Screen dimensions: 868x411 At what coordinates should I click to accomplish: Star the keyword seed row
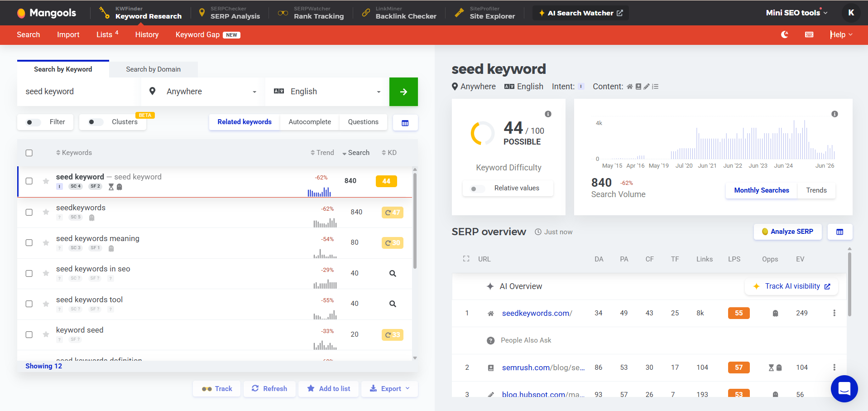[x=46, y=334]
